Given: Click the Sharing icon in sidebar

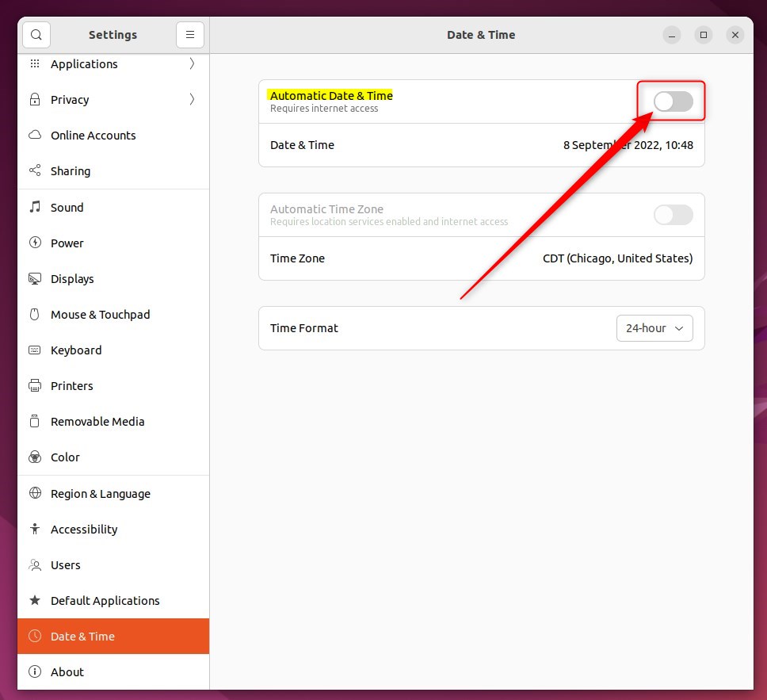Looking at the screenshot, I should tap(35, 171).
